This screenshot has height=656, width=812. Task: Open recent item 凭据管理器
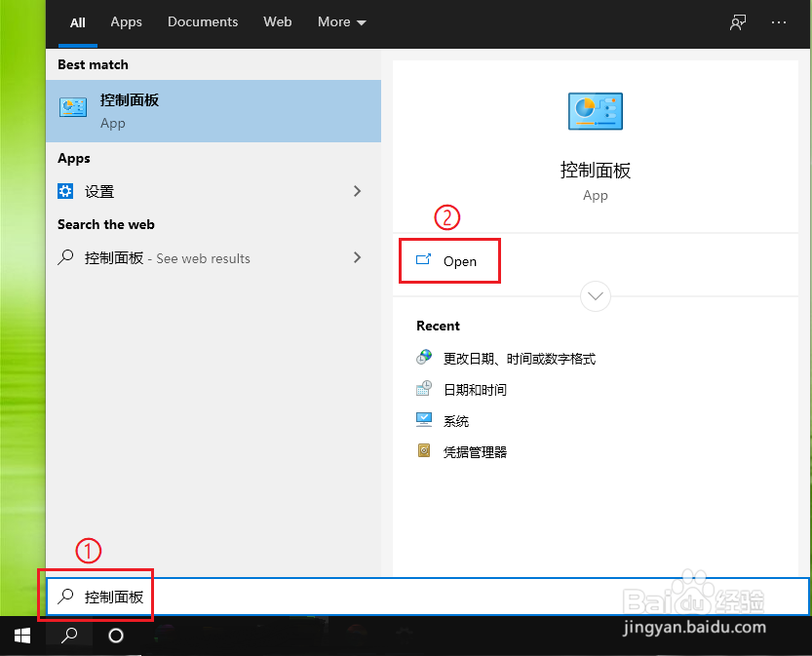[x=475, y=452]
